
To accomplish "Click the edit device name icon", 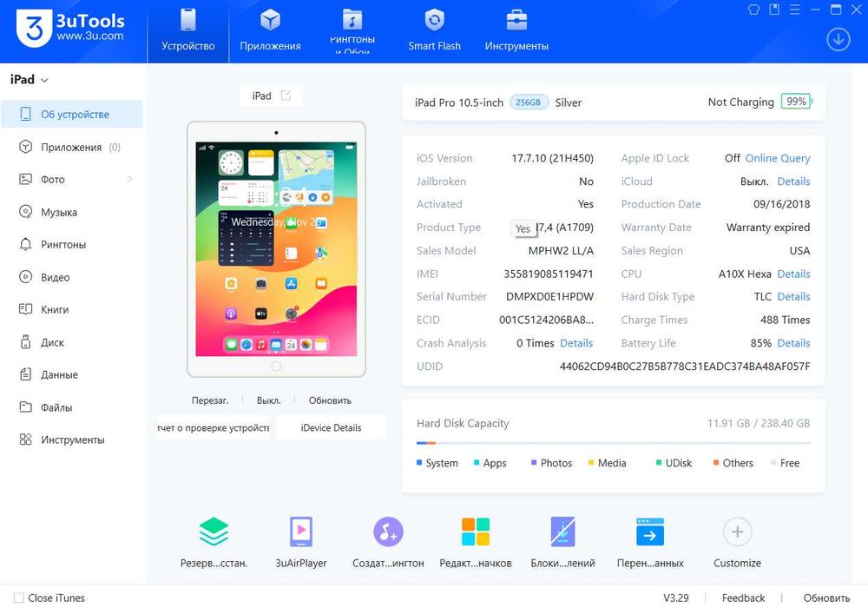I will [x=286, y=96].
